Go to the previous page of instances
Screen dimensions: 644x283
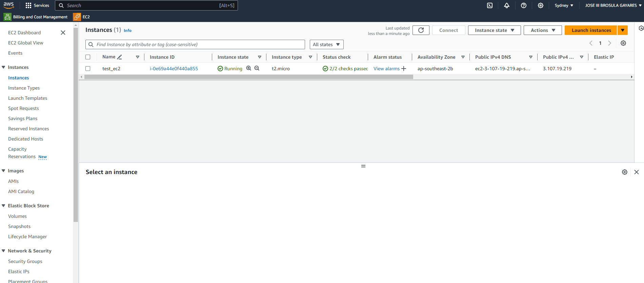pyautogui.click(x=591, y=43)
